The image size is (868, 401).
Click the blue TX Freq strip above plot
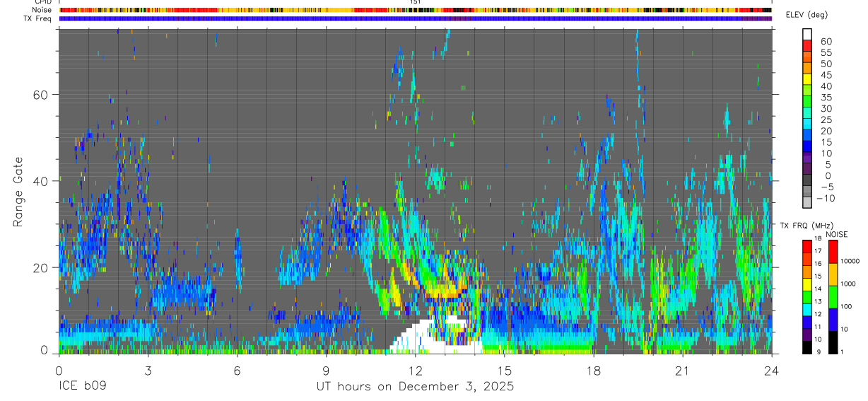(x=415, y=18)
